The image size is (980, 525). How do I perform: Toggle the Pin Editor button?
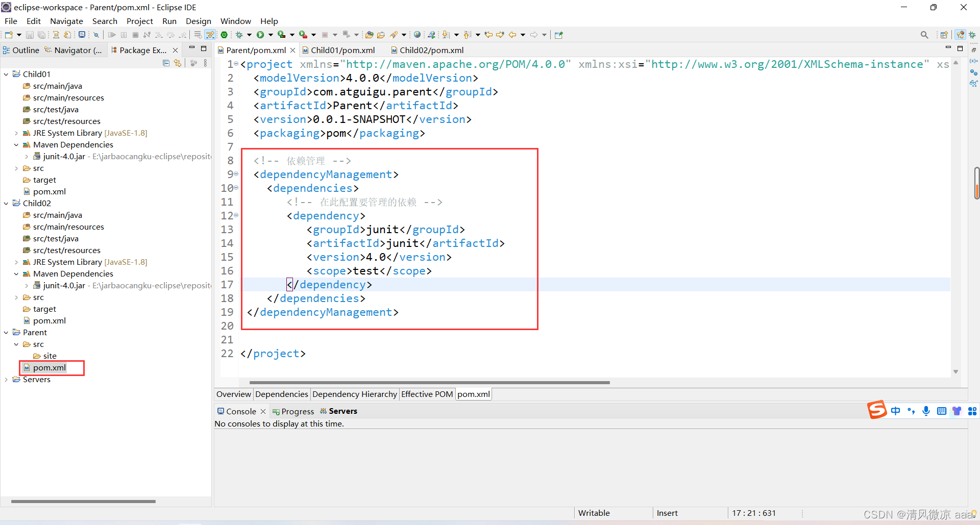(559, 35)
